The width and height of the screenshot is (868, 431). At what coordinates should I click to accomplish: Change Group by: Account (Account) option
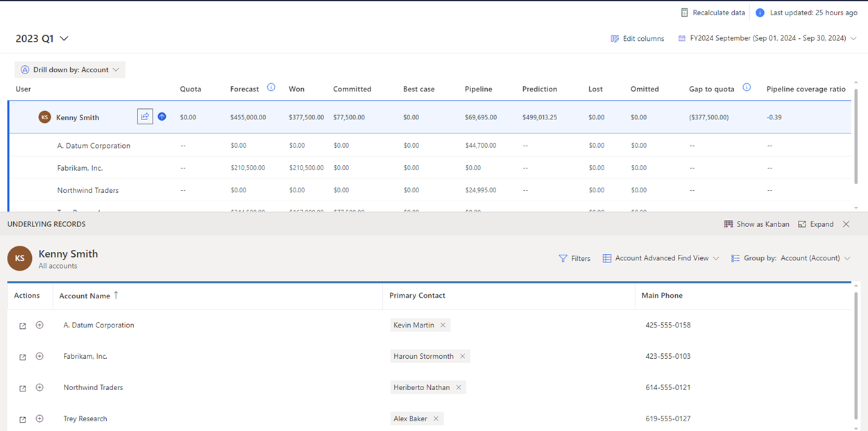(x=790, y=258)
